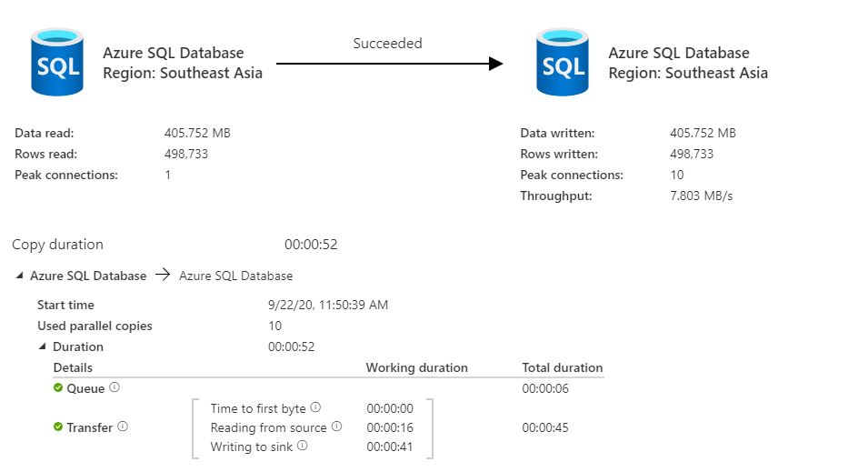Click the Throughput value 7.803 MB/s
The width and height of the screenshot is (868, 472).
pyautogui.click(x=702, y=196)
